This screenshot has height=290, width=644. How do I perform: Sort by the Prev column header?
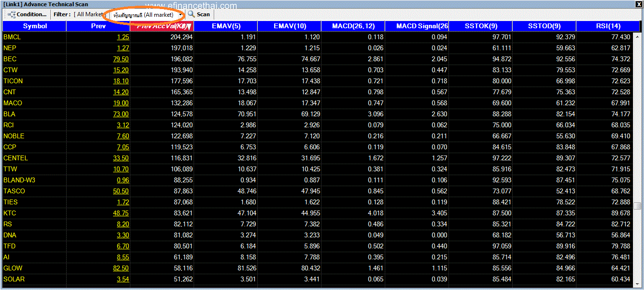pos(98,26)
